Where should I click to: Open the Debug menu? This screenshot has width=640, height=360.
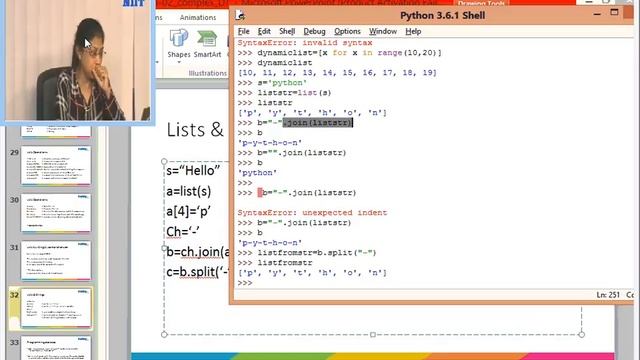point(314,31)
